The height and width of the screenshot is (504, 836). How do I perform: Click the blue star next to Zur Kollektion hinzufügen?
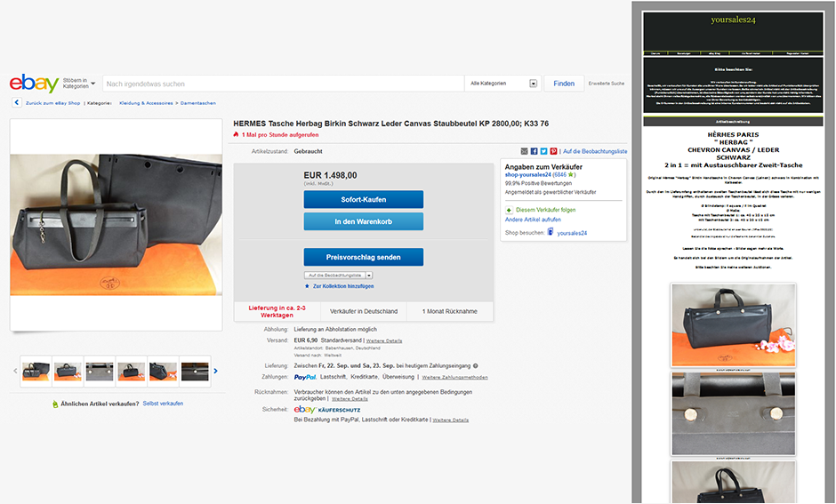[x=307, y=286]
